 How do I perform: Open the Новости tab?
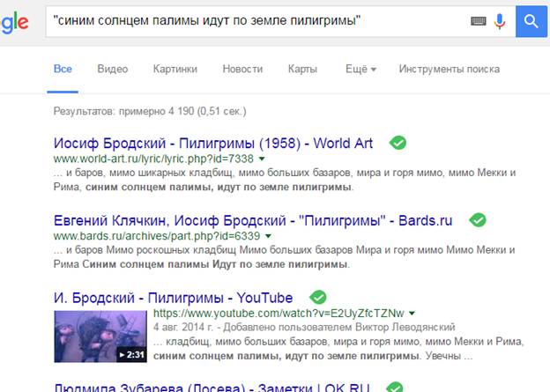242,69
